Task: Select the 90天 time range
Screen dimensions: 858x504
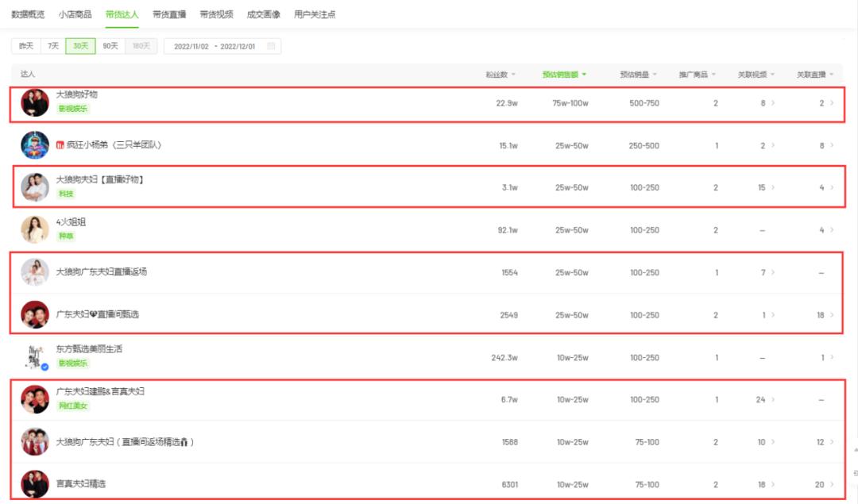Action: point(110,47)
